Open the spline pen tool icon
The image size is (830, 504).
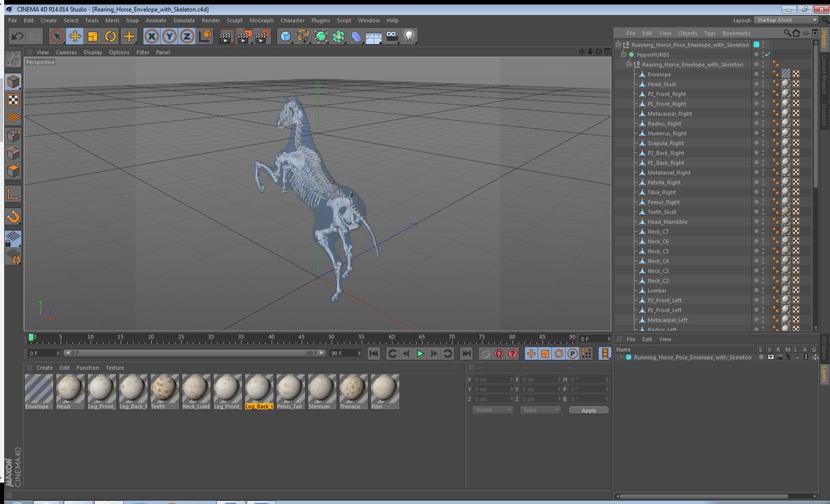[x=303, y=36]
